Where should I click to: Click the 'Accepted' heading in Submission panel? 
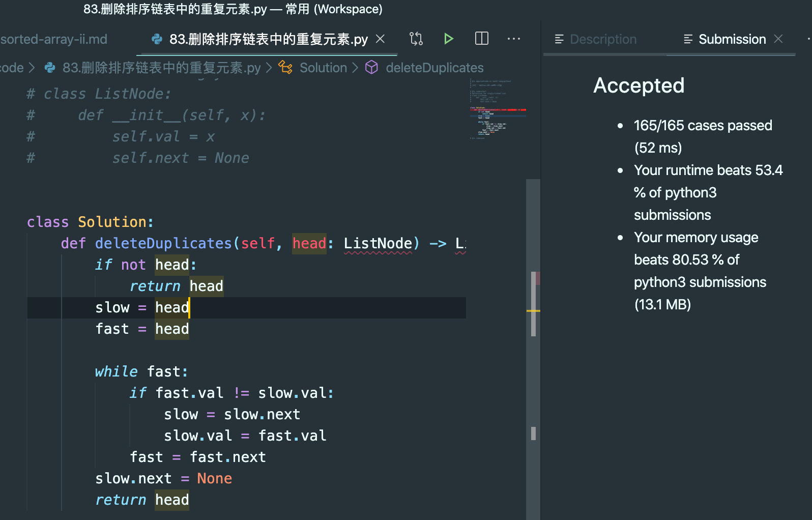[639, 85]
